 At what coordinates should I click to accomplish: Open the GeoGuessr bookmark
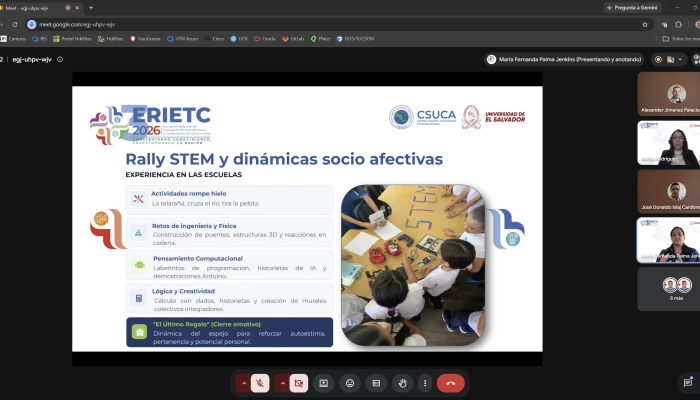click(x=145, y=39)
